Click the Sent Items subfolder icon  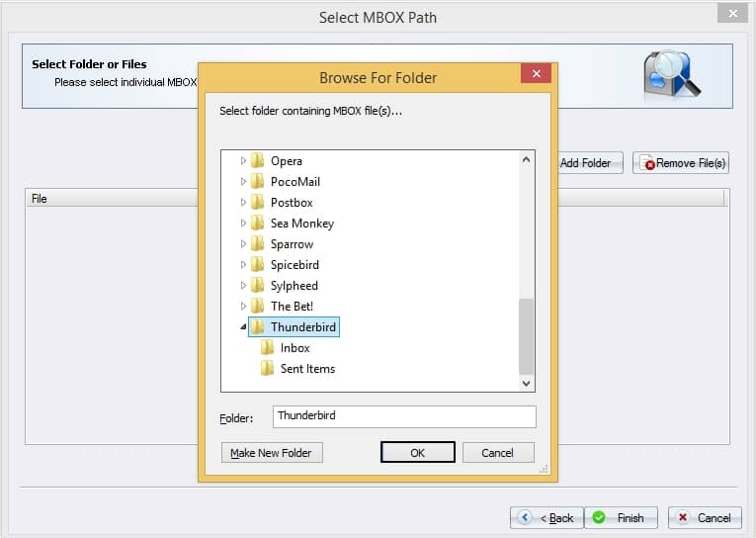tap(268, 368)
